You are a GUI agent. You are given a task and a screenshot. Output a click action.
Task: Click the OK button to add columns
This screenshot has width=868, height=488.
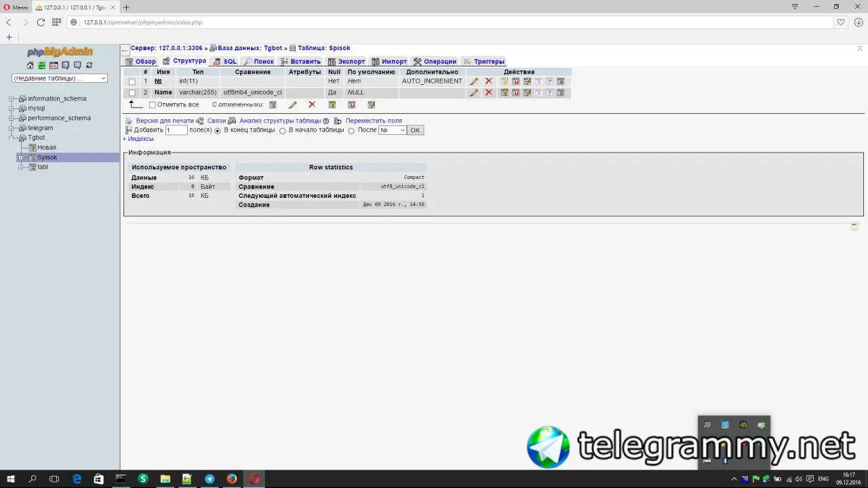(x=415, y=130)
